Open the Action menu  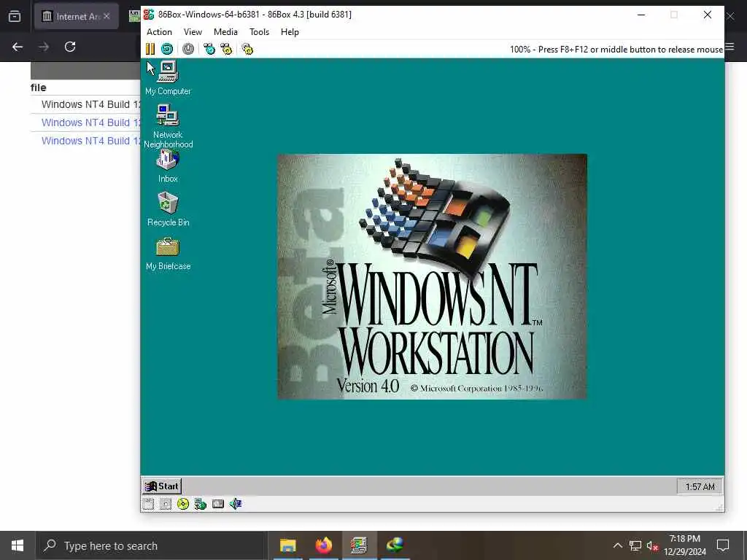(x=159, y=32)
